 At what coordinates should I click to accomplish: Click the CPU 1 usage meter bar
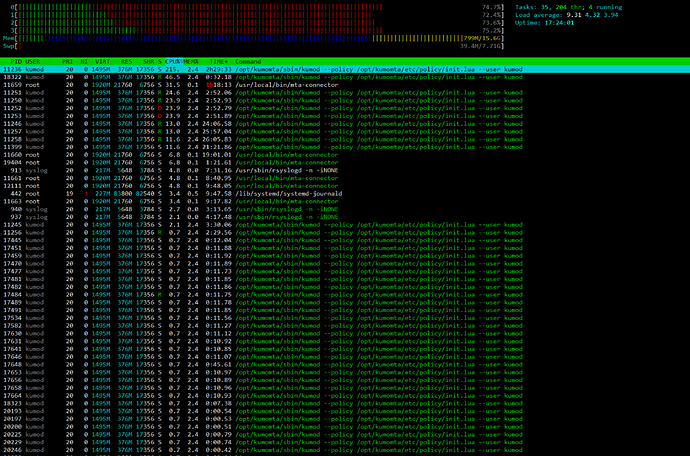click(x=258, y=15)
